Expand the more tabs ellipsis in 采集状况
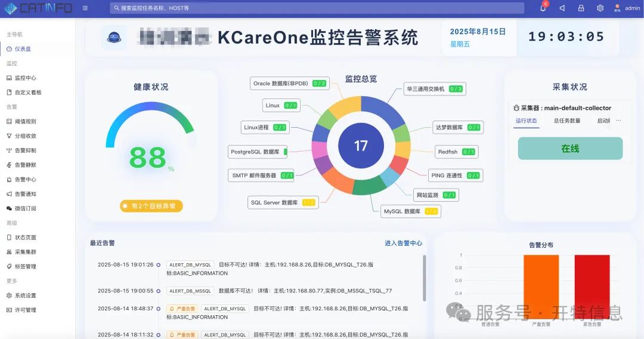644x339 pixels. click(x=618, y=121)
